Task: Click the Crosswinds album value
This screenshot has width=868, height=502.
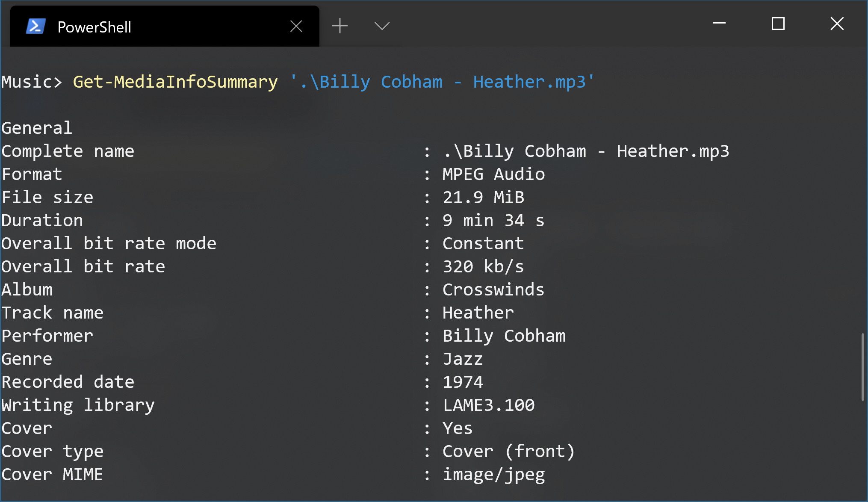Action: click(493, 289)
